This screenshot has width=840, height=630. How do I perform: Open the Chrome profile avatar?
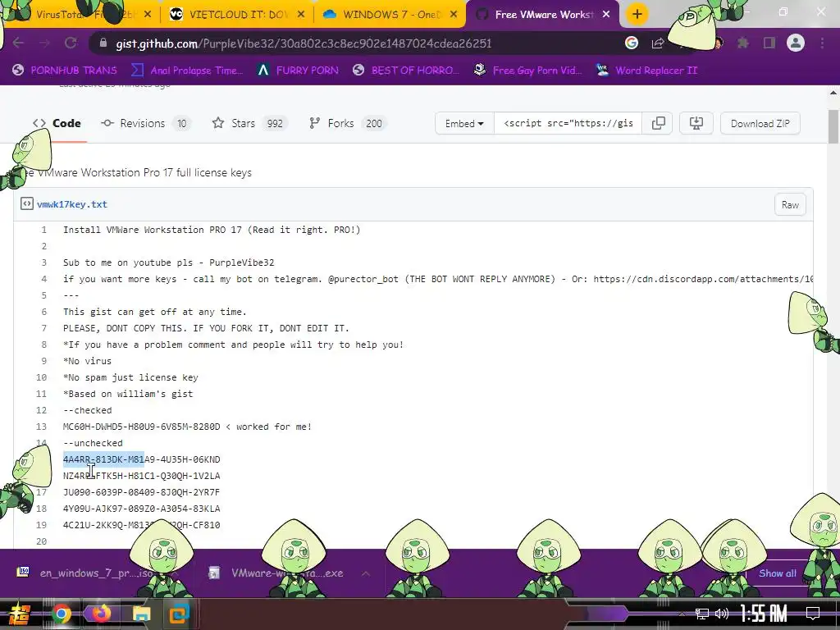point(796,43)
